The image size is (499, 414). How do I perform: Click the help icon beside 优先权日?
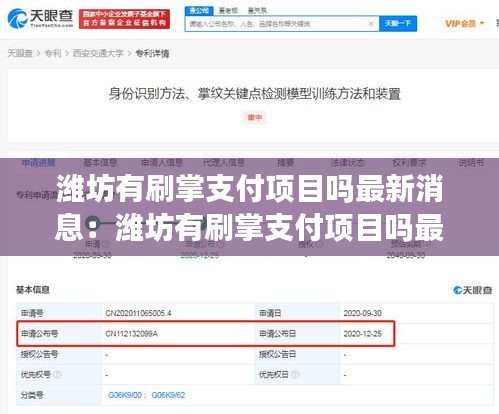point(295,374)
